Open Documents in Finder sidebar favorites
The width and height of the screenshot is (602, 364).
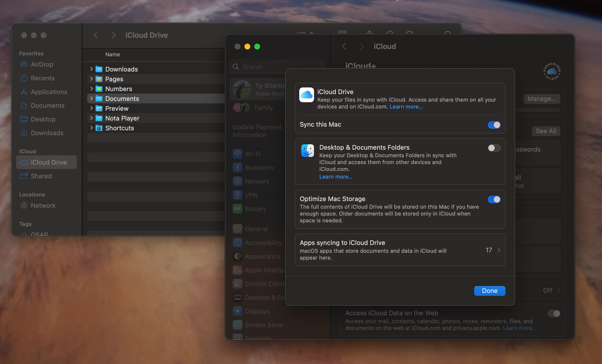pyautogui.click(x=47, y=106)
